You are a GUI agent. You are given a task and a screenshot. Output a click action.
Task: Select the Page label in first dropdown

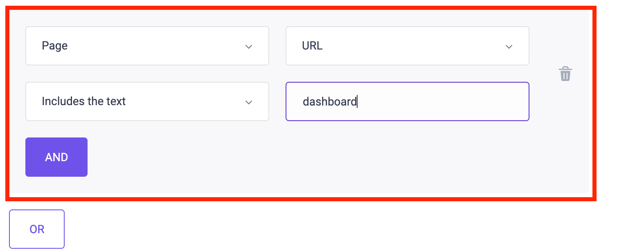(55, 46)
